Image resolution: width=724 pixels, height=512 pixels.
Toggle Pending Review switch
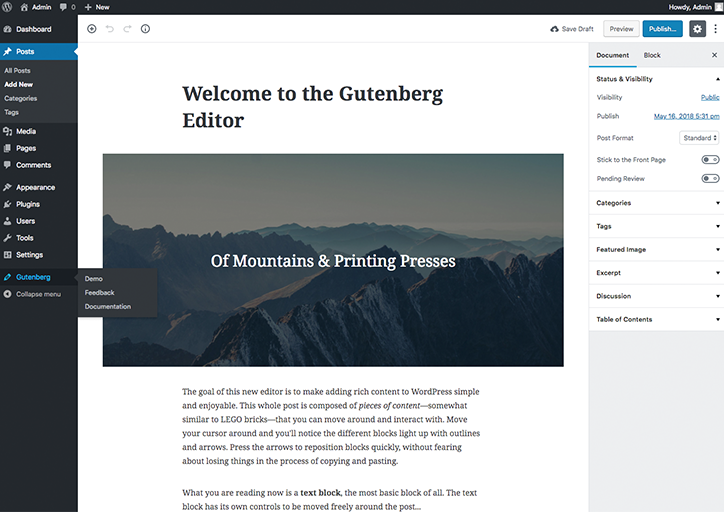point(710,179)
